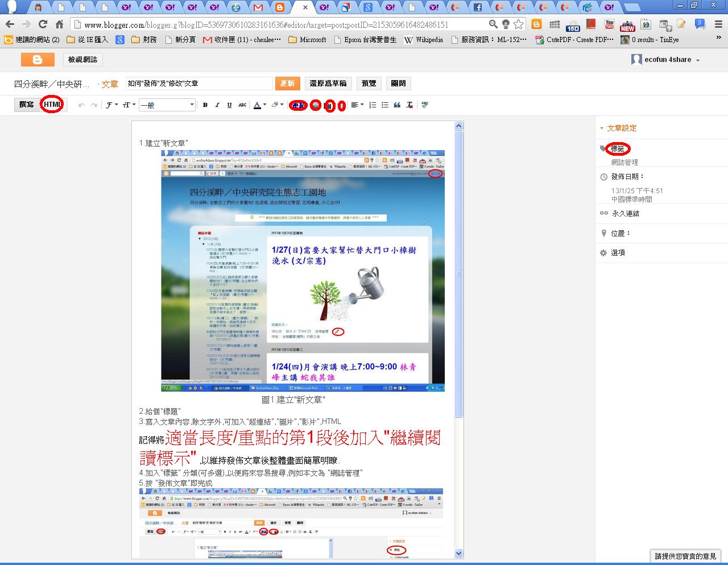This screenshot has height=565, width=728.
Task: Open the 從 IE 匯入 bookmarks folder
Action: tap(87, 40)
